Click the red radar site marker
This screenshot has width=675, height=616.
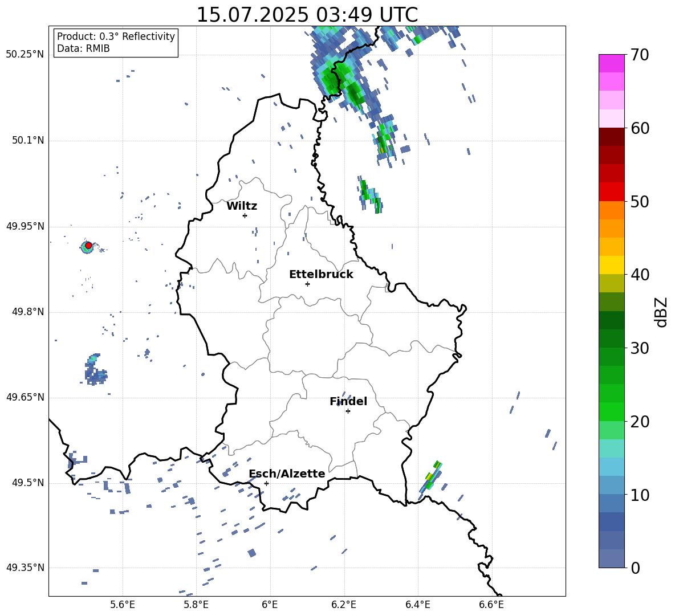[x=88, y=245]
